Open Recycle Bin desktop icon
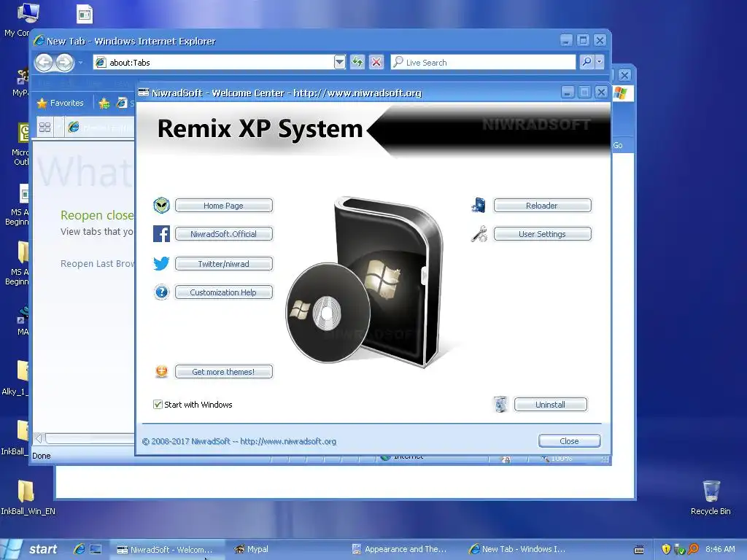The width and height of the screenshot is (747, 560). (711, 497)
